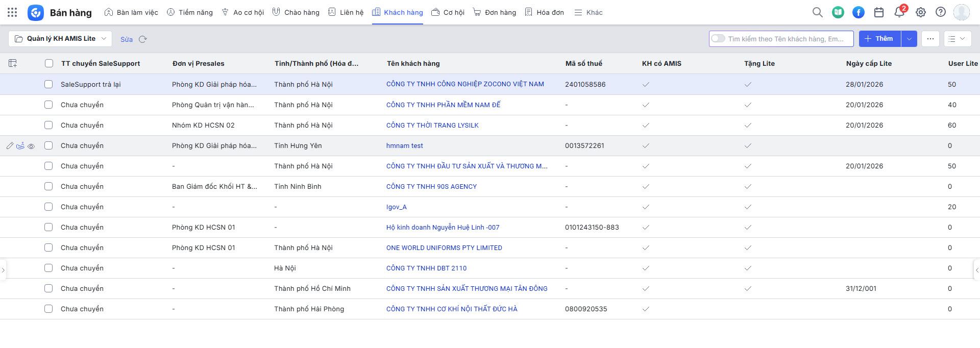Screen dimensions: 980x348
Task: Open the calendar icon in header
Action: 879,12
